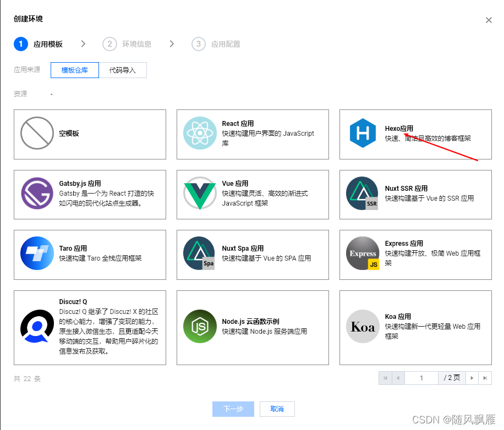Choose the 空模板 title

click(69, 133)
